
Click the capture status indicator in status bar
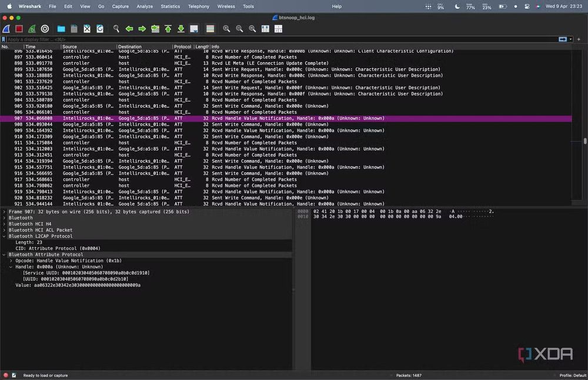pos(6,375)
